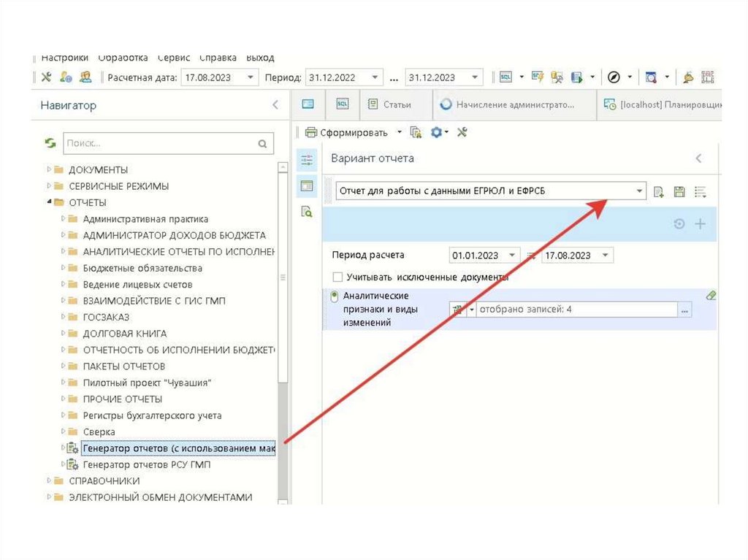This screenshot has height=560, width=748.
Task: Click the SQL icon in main toolbar
Action: [505, 77]
